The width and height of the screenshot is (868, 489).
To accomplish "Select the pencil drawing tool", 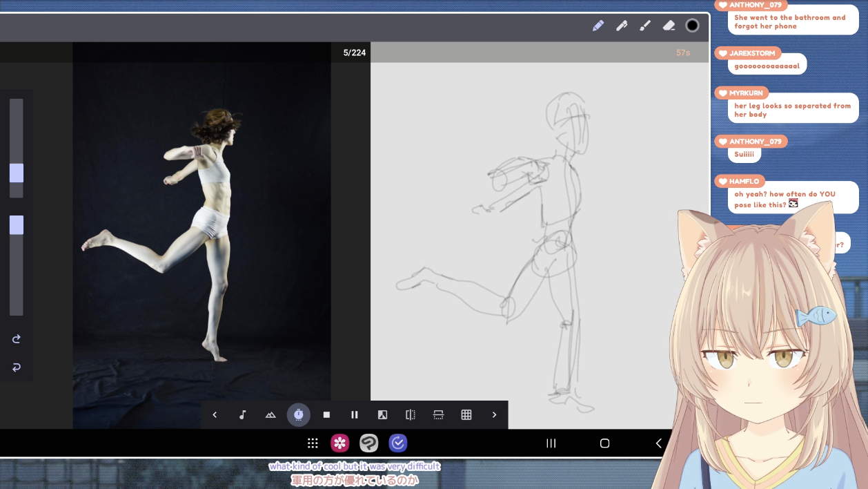I will (x=598, y=26).
